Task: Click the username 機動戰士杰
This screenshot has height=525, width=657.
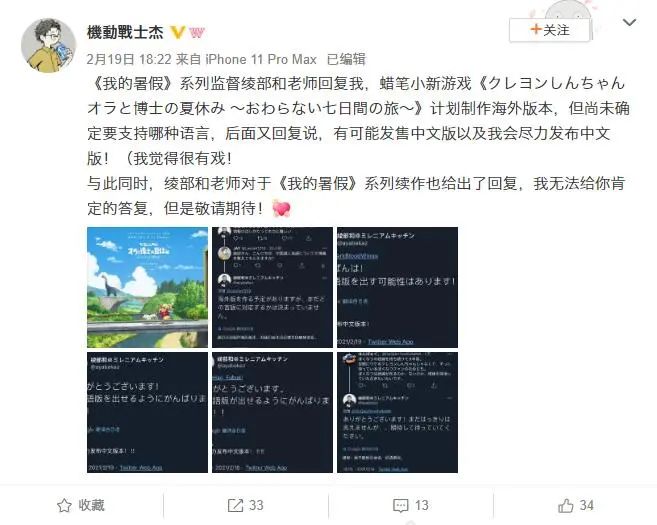Action: tap(125, 32)
